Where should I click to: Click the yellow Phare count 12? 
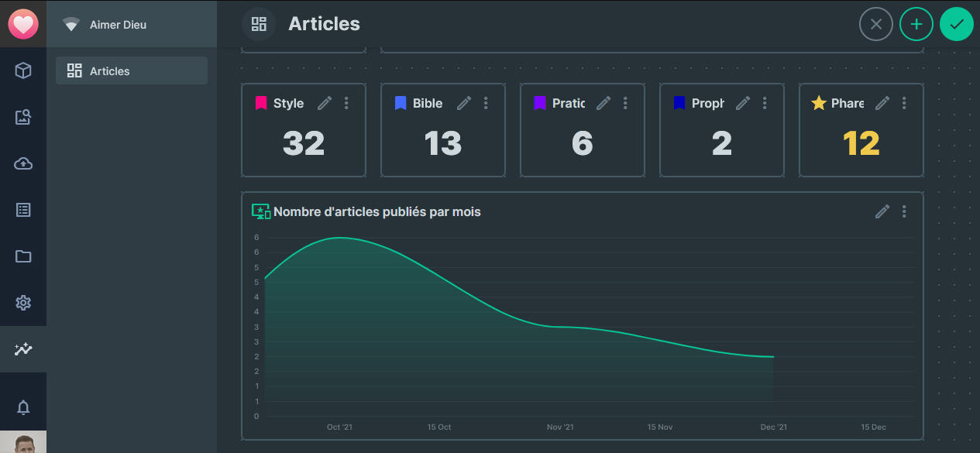tap(861, 143)
